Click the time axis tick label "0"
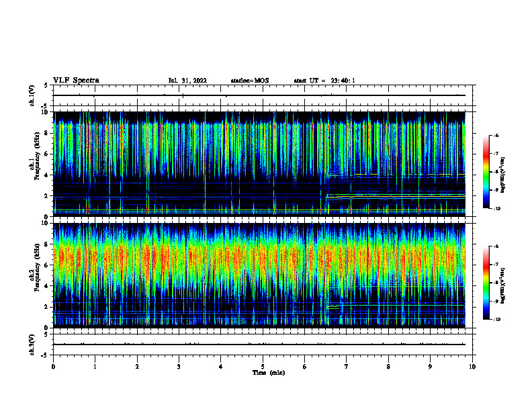The width and height of the screenshot is (532, 411). click(x=53, y=367)
